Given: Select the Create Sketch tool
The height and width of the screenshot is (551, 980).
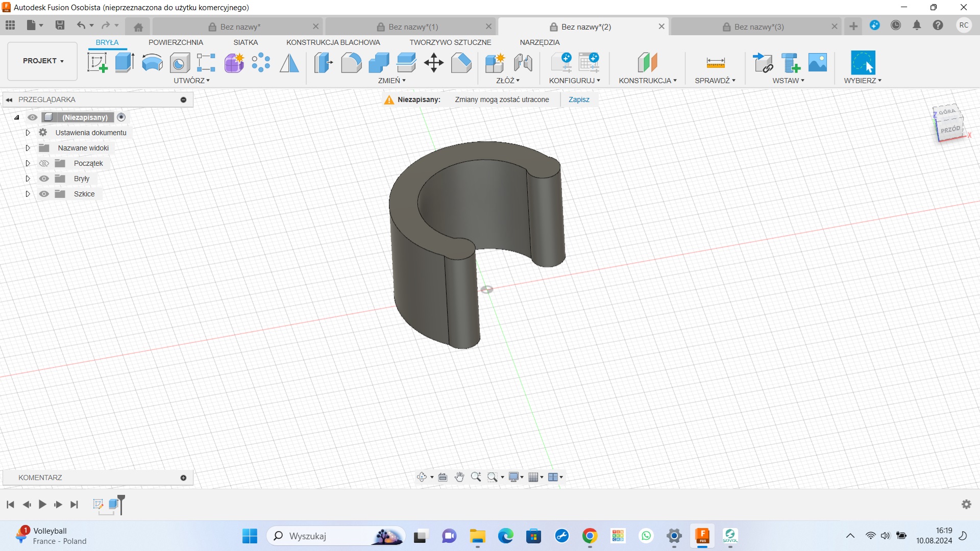Looking at the screenshot, I should (97, 63).
